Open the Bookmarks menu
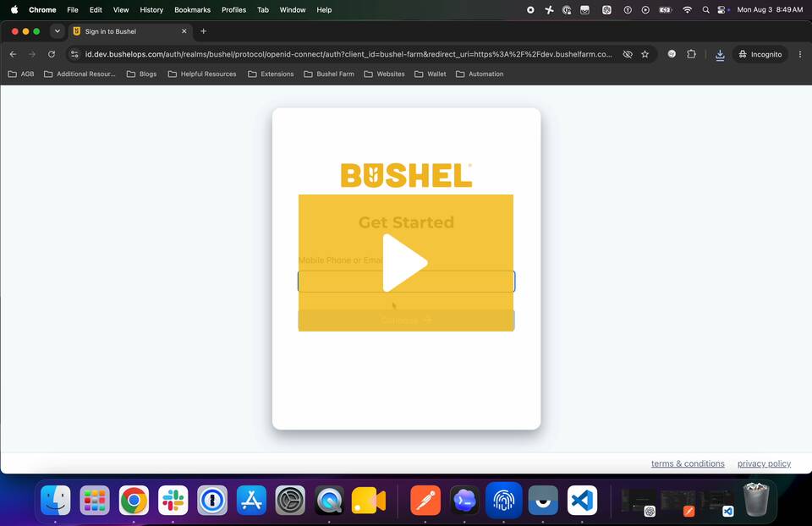The width and height of the screenshot is (812, 526). (192, 10)
